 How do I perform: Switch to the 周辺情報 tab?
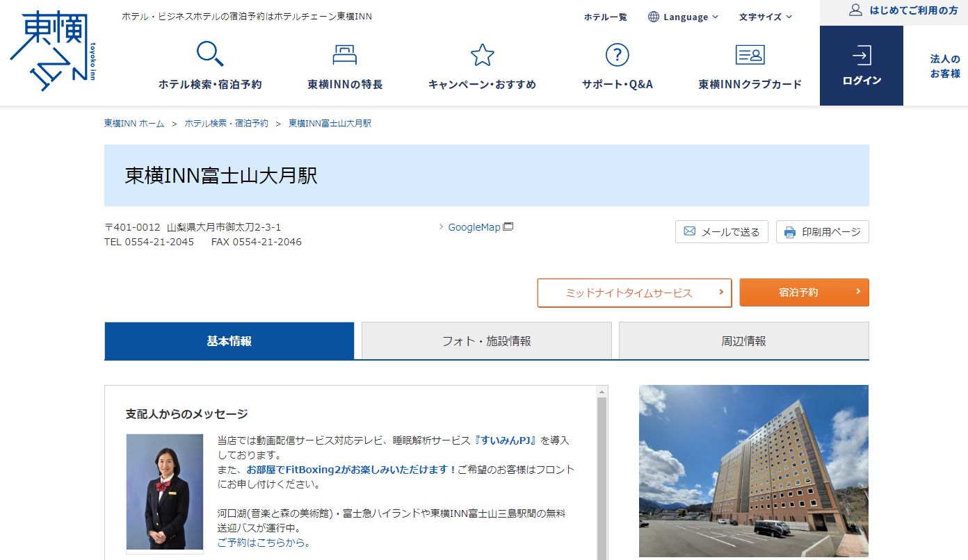pyautogui.click(x=743, y=340)
